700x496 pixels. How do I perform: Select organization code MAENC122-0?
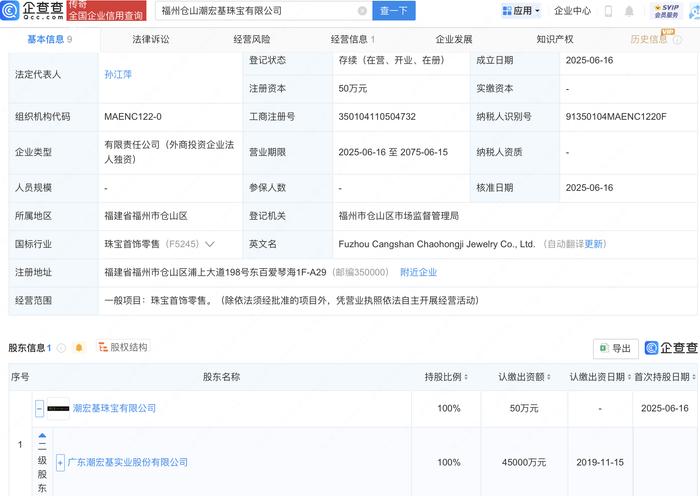[x=133, y=117]
